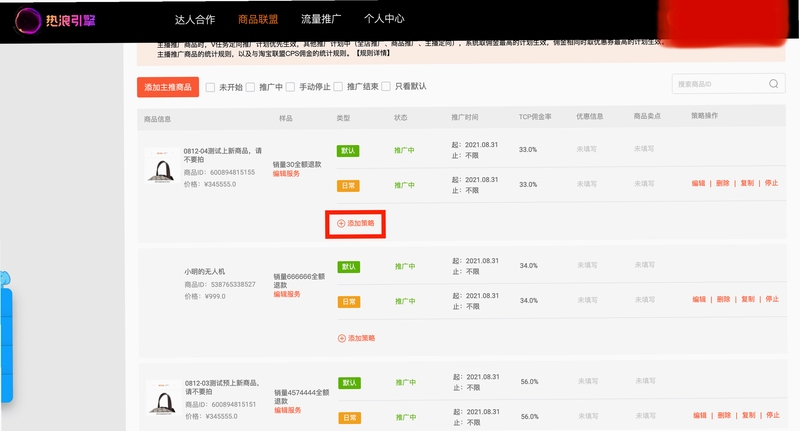This screenshot has width=800, height=431.
Task: Click the TCP佣金率 column header
Action: 535,117
